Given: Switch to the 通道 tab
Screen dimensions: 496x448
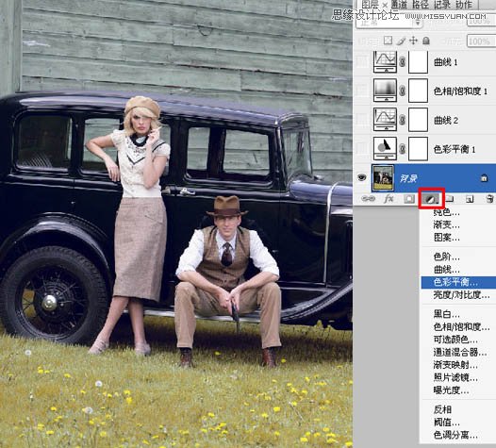Looking at the screenshot, I should tap(399, 4).
